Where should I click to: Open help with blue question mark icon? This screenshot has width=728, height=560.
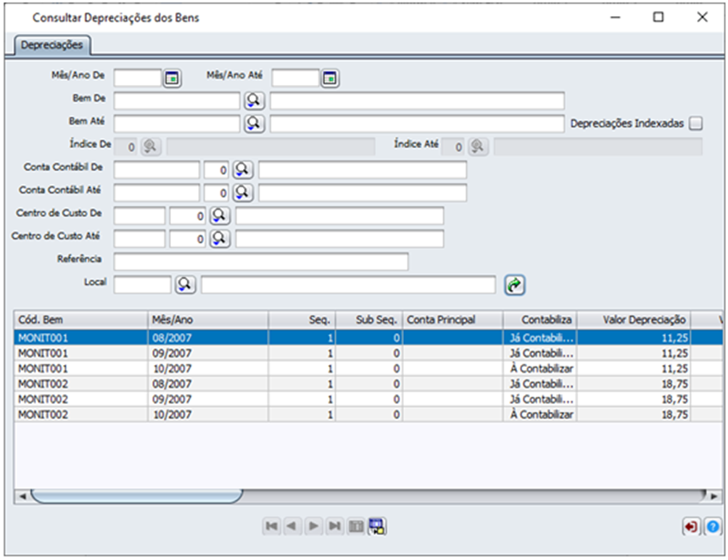pos(712,527)
